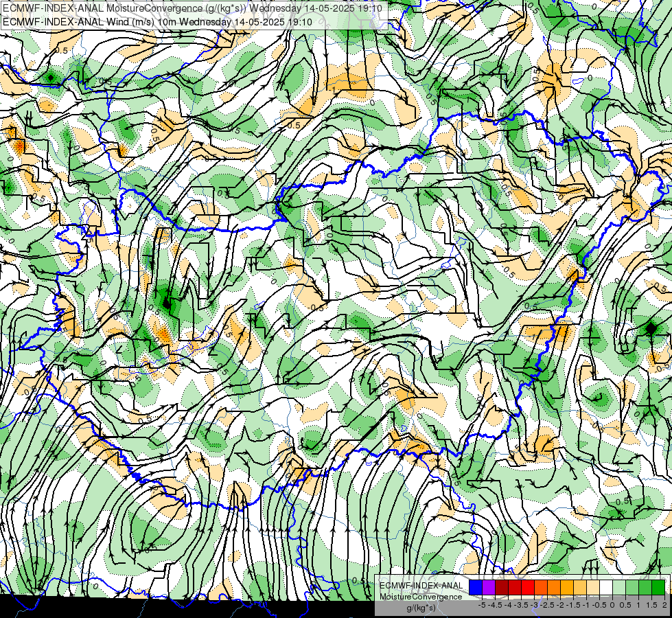
Task: Click the "-4" legend scale value
Action: [508, 605]
